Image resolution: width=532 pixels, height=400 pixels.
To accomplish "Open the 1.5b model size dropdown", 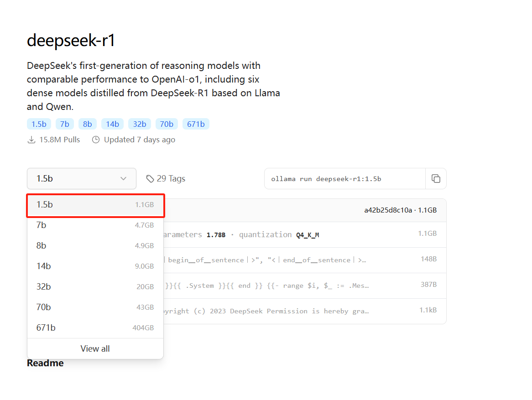I will click(x=81, y=178).
